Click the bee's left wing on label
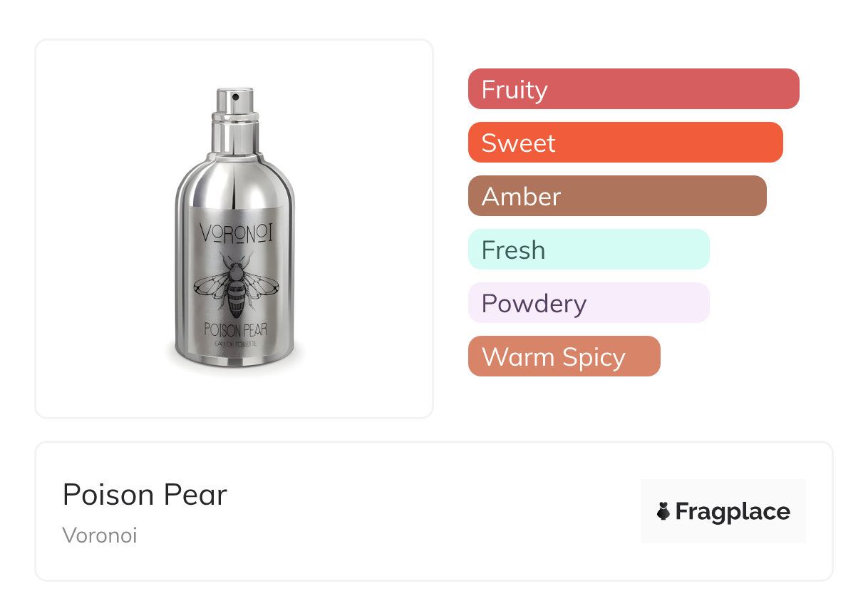This screenshot has height=616, width=868. click(x=210, y=285)
